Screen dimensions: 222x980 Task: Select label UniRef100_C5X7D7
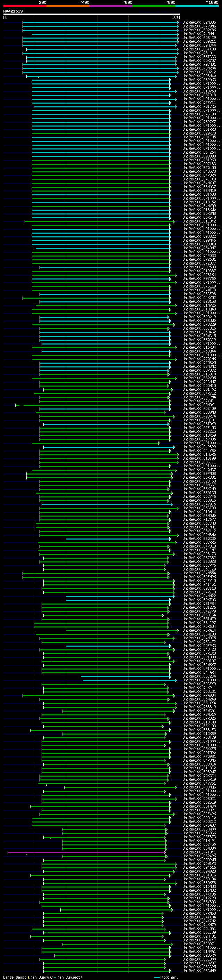[x=199, y=60]
